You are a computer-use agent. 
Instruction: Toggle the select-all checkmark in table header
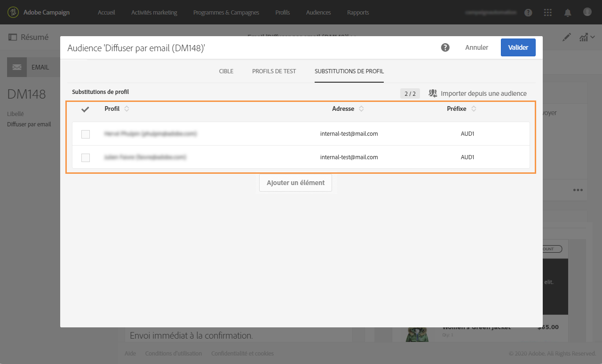point(85,109)
